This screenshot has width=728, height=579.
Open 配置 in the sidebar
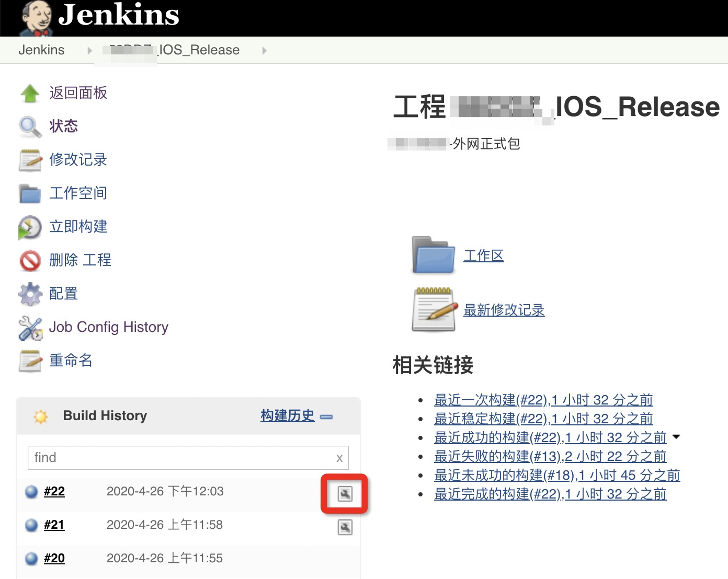(64, 294)
